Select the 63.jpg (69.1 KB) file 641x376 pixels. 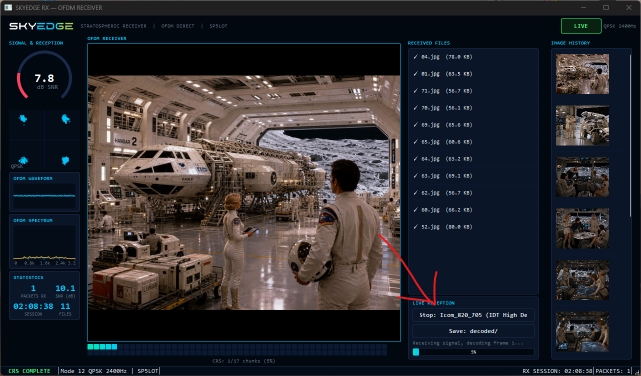pyautogui.click(x=473, y=176)
